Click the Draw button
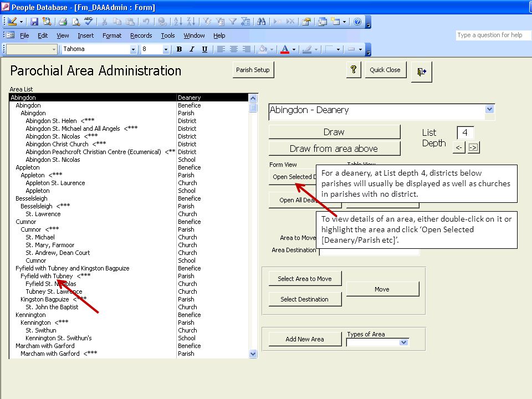This screenshot has width=532, height=399. [x=334, y=132]
